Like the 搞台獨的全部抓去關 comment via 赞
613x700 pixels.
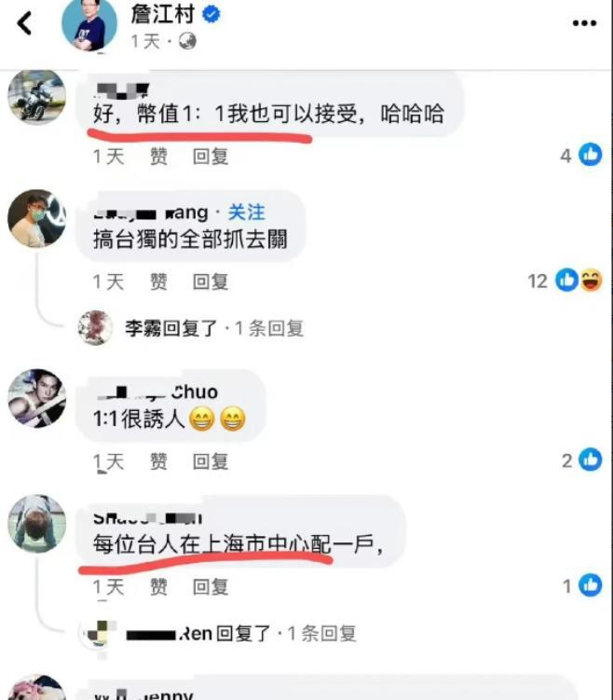click(x=158, y=282)
